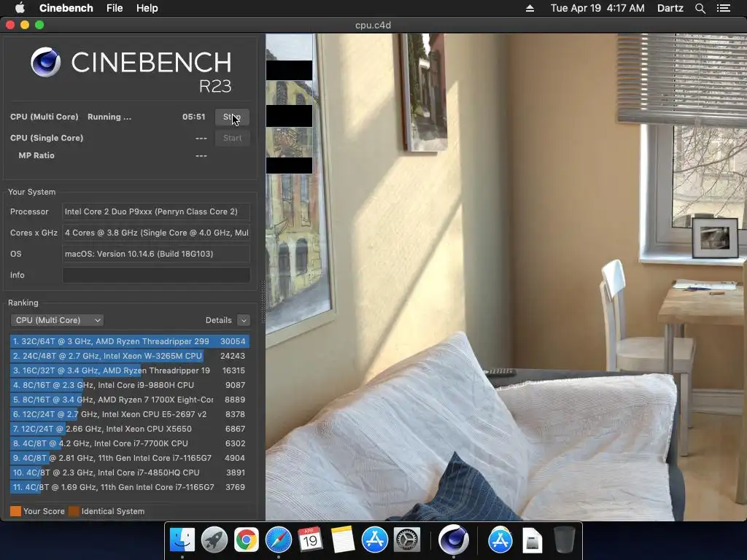Select the Core i7-4850HQ ranking row

click(x=130, y=472)
